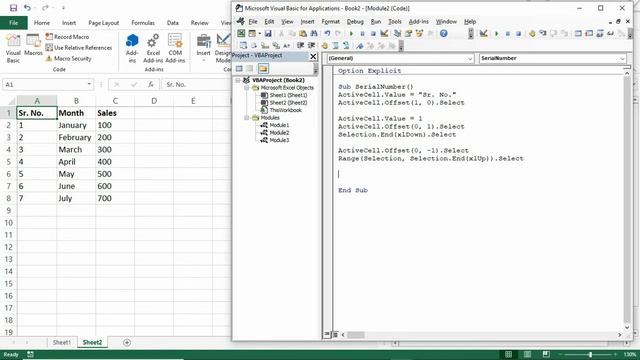Image resolution: width=640 pixels, height=360 pixels.
Task: Select Sheet1 (Sheet1) in project tree
Action: click(288, 95)
